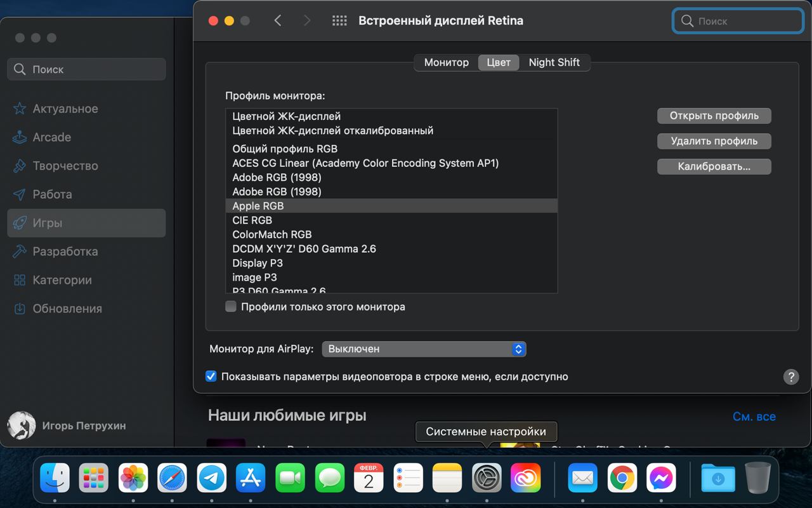Open Актуальное section in App Store

point(86,109)
